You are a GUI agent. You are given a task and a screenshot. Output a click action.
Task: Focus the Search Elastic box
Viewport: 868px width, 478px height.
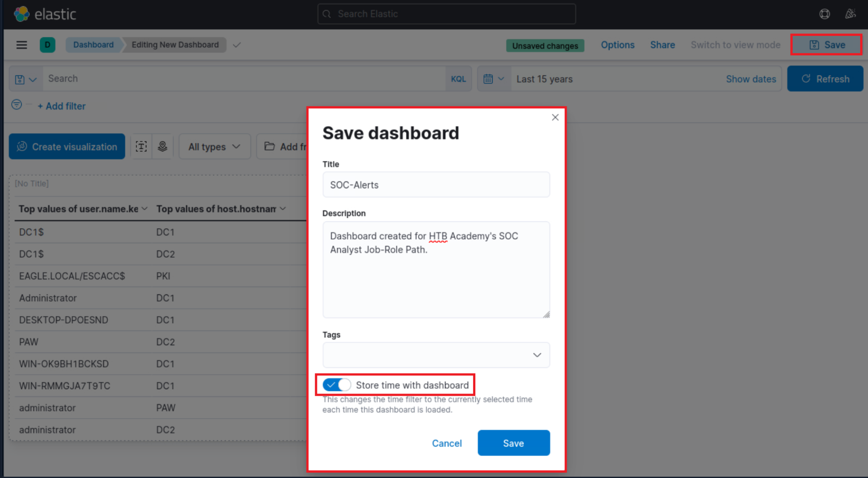click(446, 14)
